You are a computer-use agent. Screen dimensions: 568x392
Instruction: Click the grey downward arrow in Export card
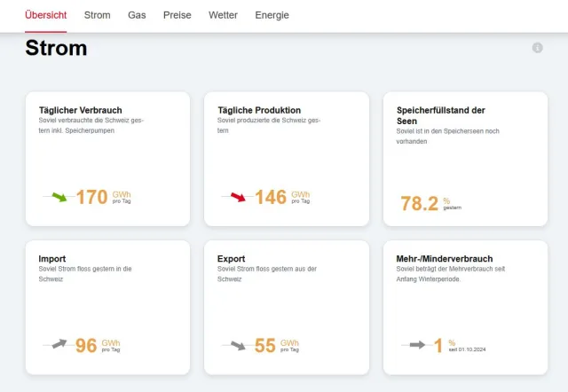(x=238, y=345)
